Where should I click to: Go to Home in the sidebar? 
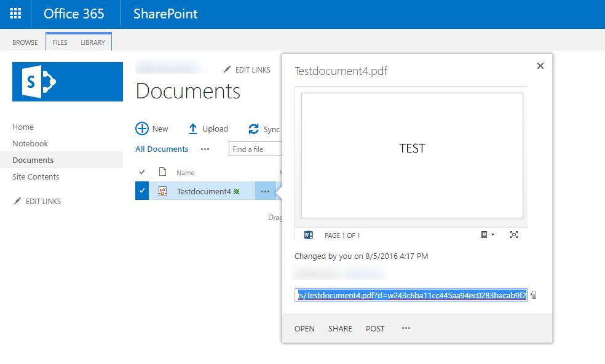pos(23,127)
